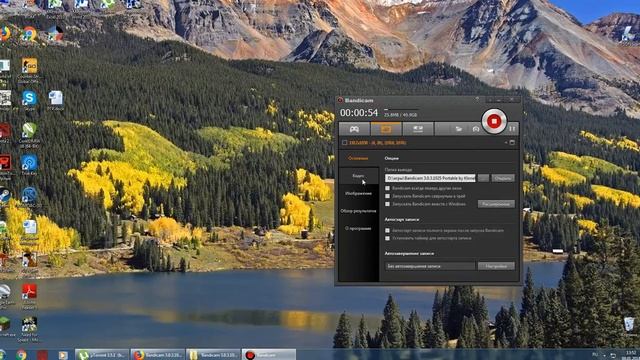Enable Bandicam always on top checkbox
Screen dimensions: 640x360
(387, 189)
